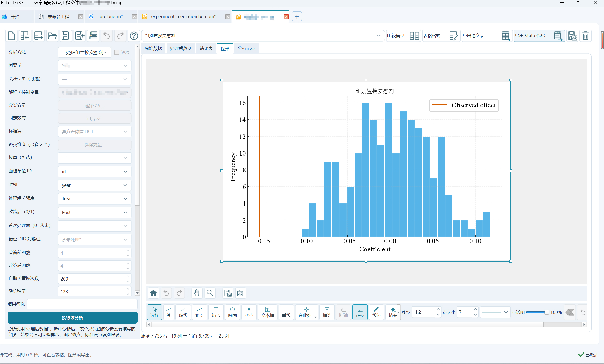Click the new file icon
The height and width of the screenshot is (364, 604).
[x=11, y=36]
